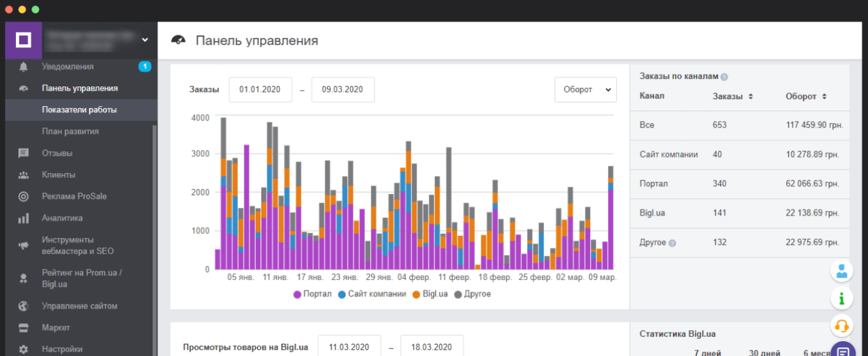Open the Маркет section link
Viewport: 868px width, 356px height.
coord(56,327)
